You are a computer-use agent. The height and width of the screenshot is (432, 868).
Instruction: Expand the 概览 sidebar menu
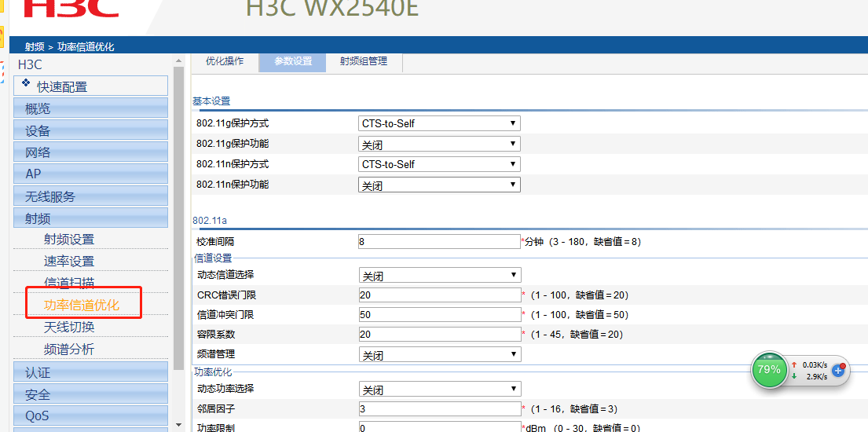click(91, 108)
